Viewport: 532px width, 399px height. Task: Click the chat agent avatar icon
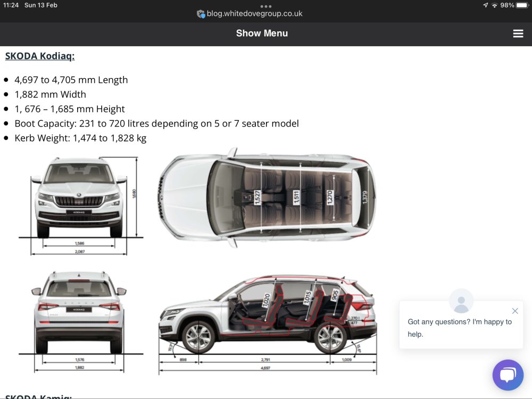[x=461, y=301]
